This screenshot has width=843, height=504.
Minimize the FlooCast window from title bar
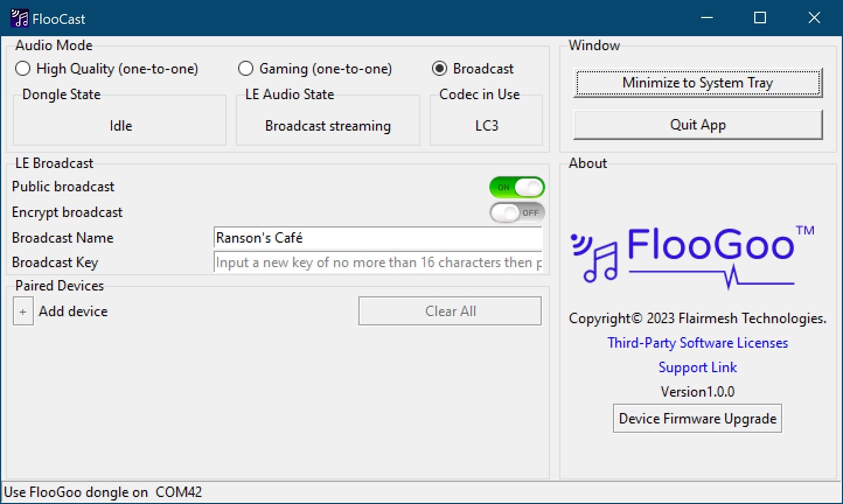coord(706,18)
